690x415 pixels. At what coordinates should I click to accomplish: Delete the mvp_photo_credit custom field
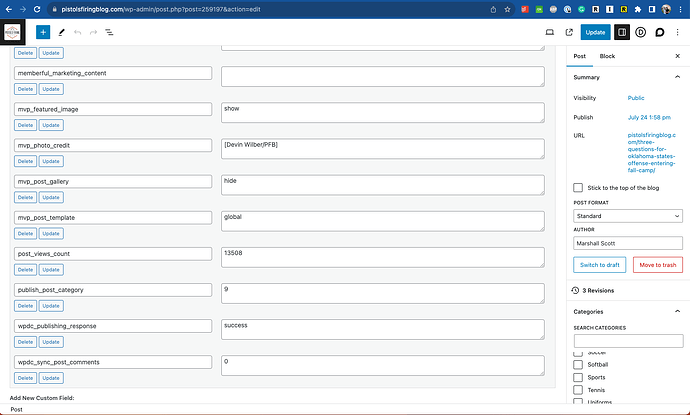click(x=25, y=161)
